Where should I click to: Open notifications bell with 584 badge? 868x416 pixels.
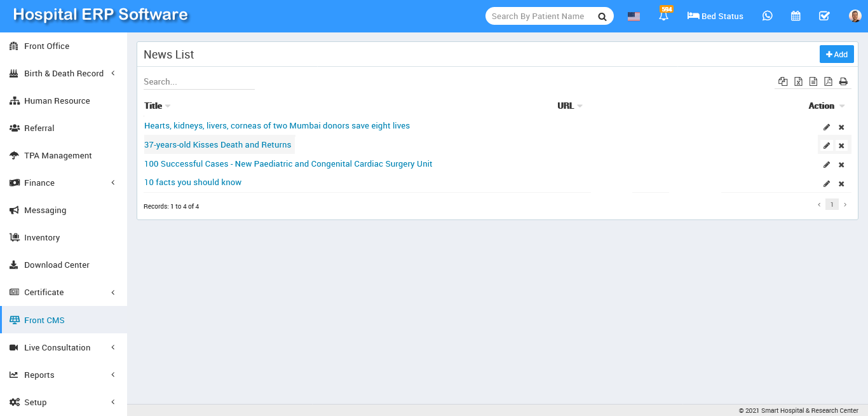664,15
